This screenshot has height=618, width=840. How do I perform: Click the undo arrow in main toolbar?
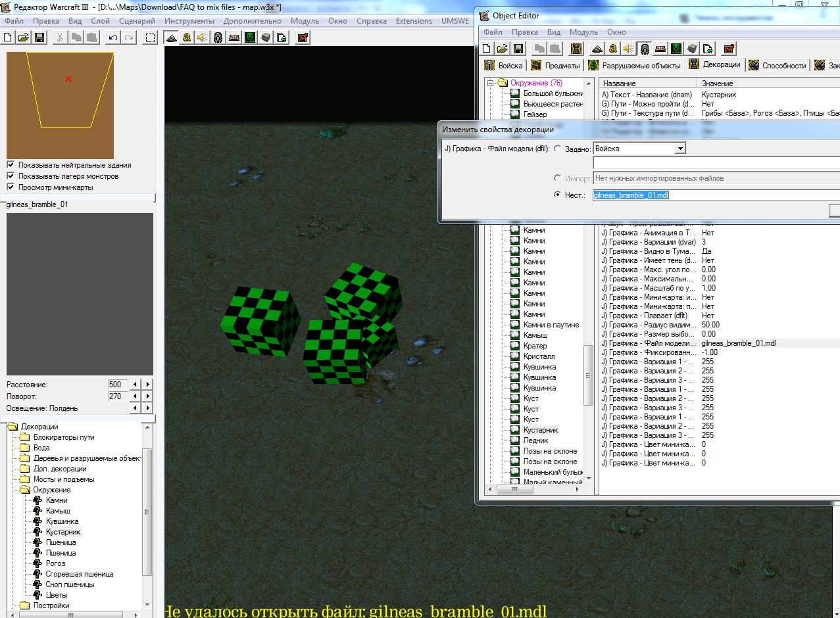click(113, 37)
